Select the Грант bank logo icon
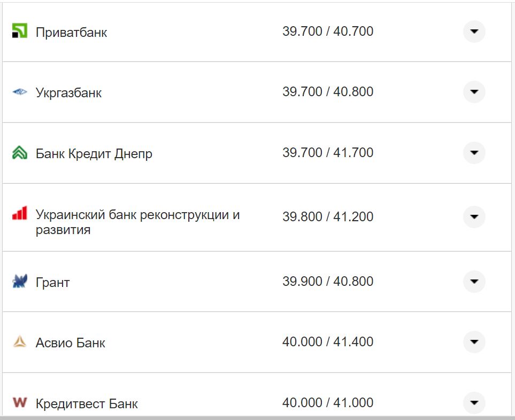The height and width of the screenshot is (420, 515). point(20,281)
